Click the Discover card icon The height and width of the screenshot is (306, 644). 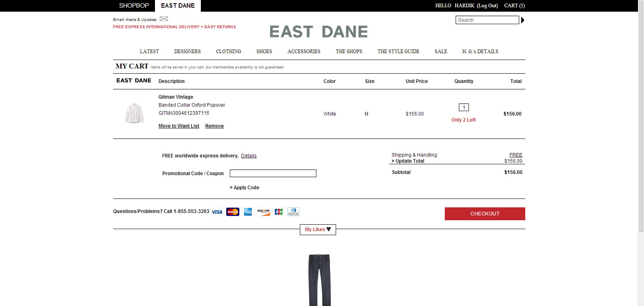[x=264, y=212]
